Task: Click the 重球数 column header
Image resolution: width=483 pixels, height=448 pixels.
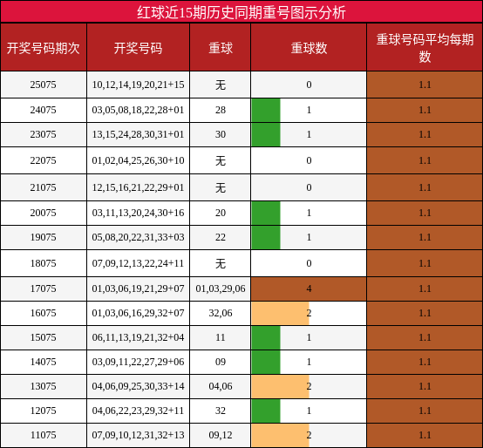Action: (309, 47)
